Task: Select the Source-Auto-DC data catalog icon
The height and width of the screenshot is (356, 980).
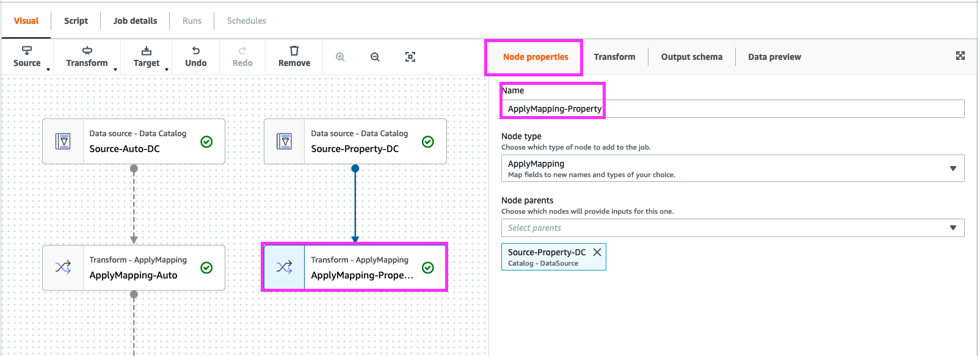Action: click(x=63, y=141)
